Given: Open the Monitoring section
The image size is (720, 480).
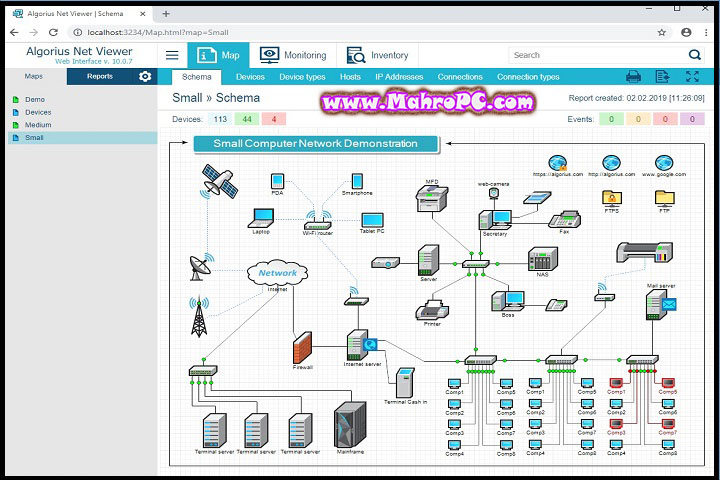Looking at the screenshot, I should [x=293, y=55].
